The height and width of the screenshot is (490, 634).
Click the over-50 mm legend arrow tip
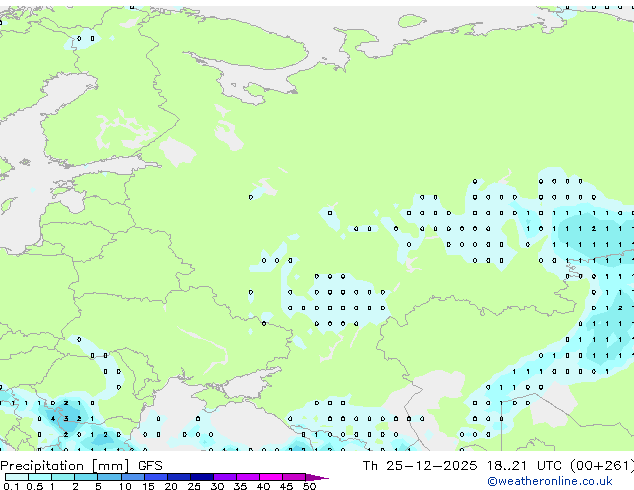(x=317, y=477)
